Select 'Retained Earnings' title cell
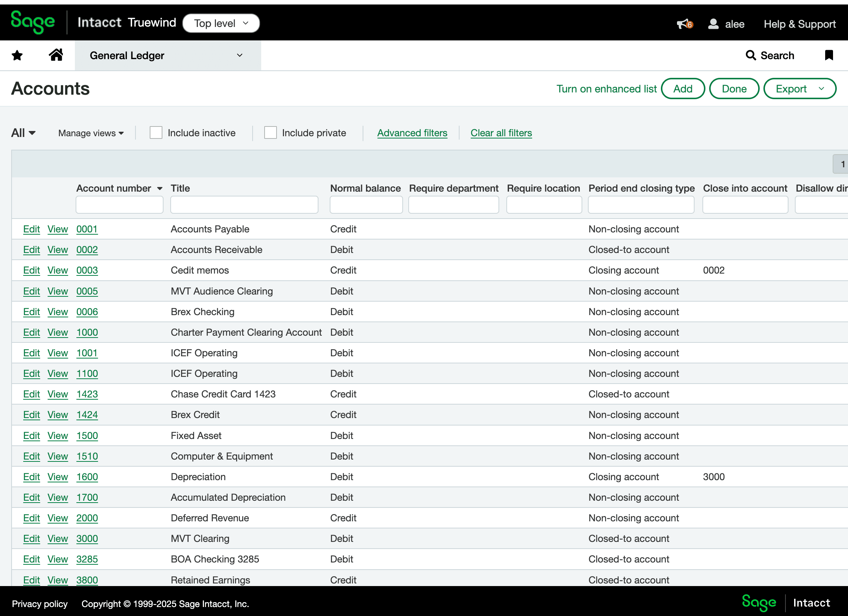The height and width of the screenshot is (616, 848). (x=210, y=580)
